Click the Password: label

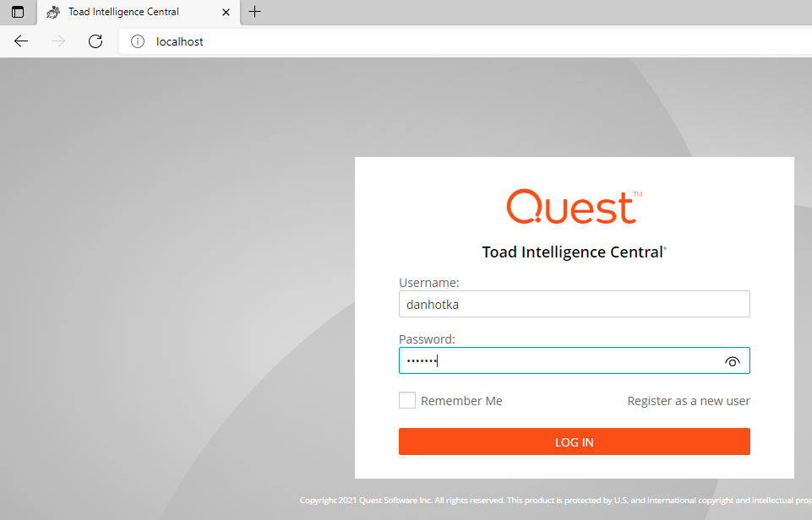[x=427, y=339]
